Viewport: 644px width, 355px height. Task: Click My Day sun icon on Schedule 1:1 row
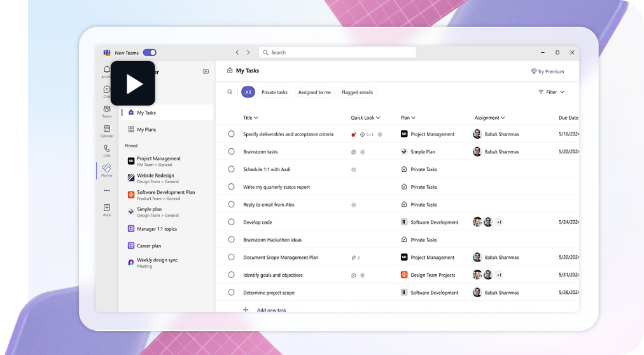coord(354,169)
